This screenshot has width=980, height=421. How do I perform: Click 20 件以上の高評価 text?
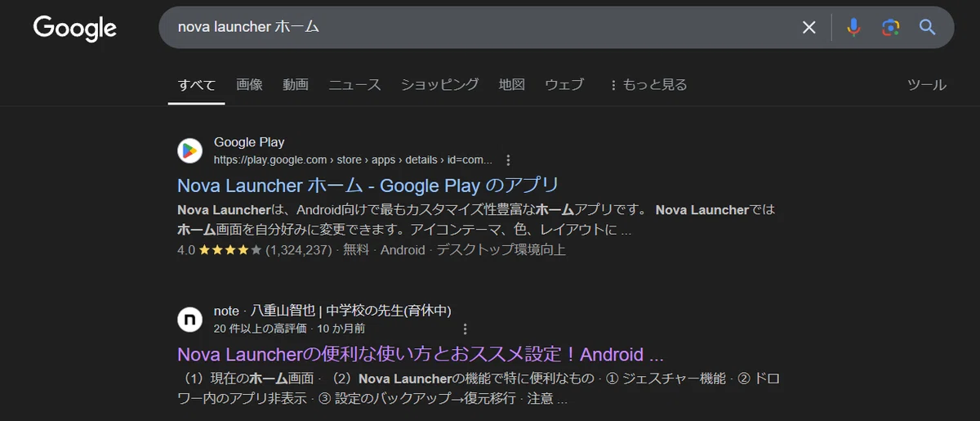(260, 329)
